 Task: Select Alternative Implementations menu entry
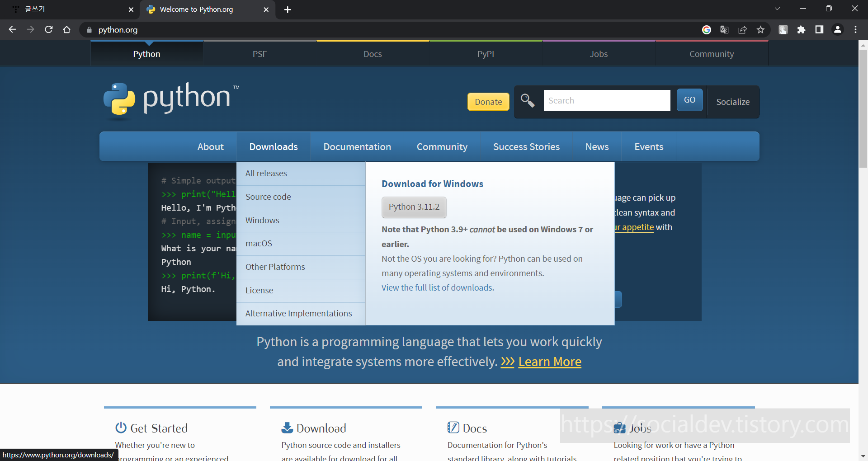(301, 314)
